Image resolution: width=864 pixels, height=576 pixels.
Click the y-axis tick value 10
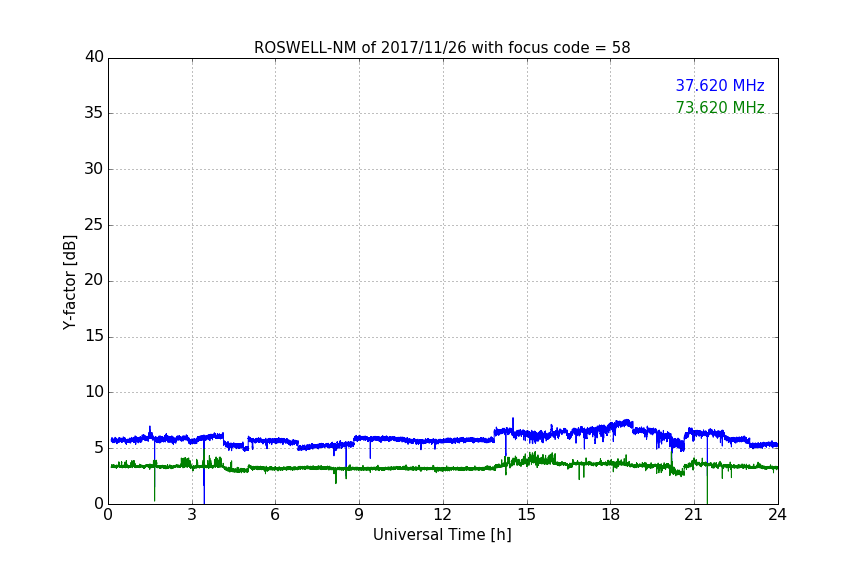[94, 392]
